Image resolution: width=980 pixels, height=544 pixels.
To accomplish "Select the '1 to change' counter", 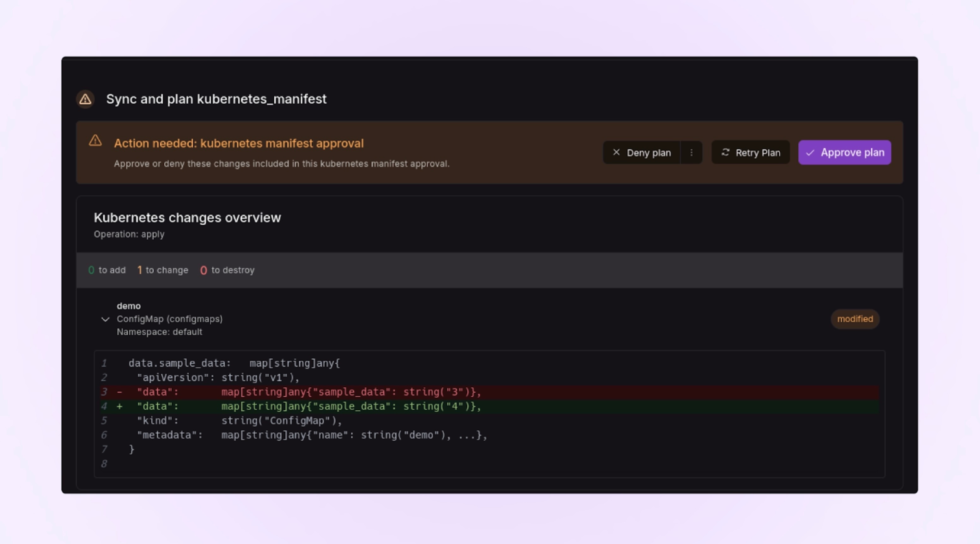I will [163, 270].
